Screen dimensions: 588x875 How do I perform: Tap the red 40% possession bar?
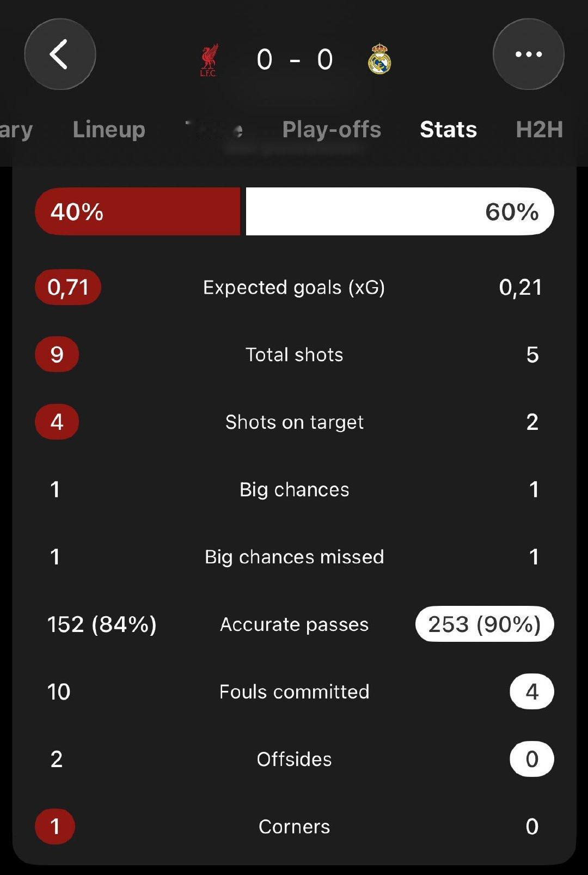coord(138,211)
